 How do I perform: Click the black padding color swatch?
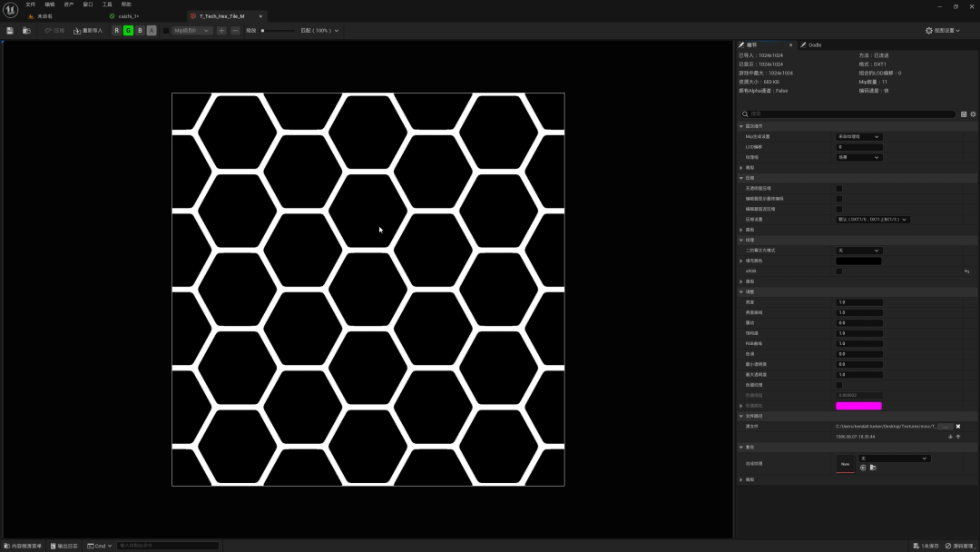point(858,261)
